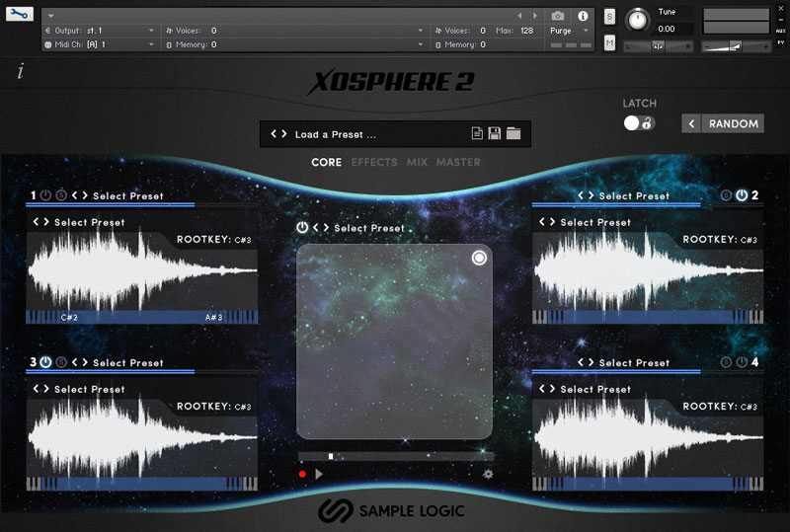Open the XY pad Select Preset menu

pos(369,228)
